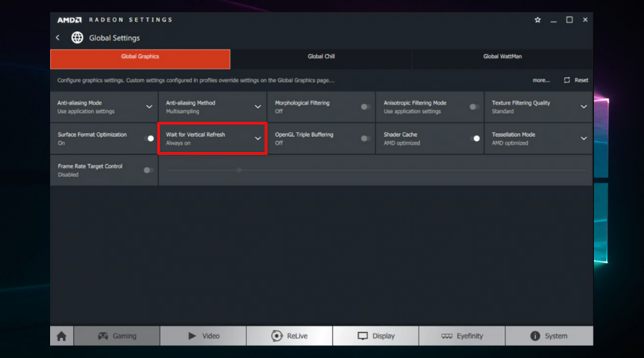Click 'Multisampling' value text
This screenshot has height=358, width=644.
[182, 112]
